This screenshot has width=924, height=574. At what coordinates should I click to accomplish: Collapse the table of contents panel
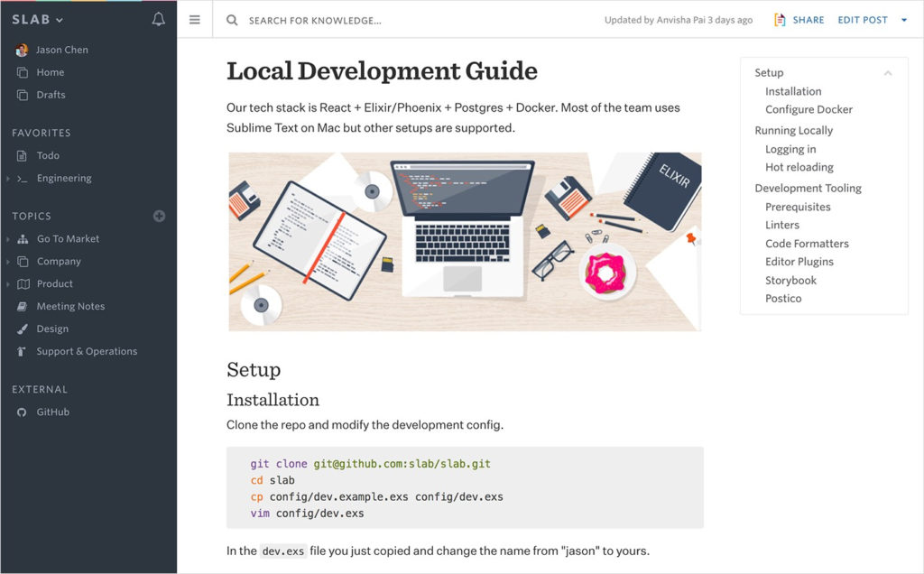pyautogui.click(x=888, y=73)
